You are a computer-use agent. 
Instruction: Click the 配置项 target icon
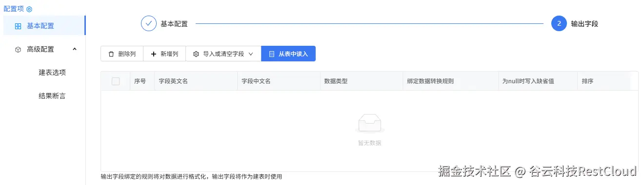29,9
